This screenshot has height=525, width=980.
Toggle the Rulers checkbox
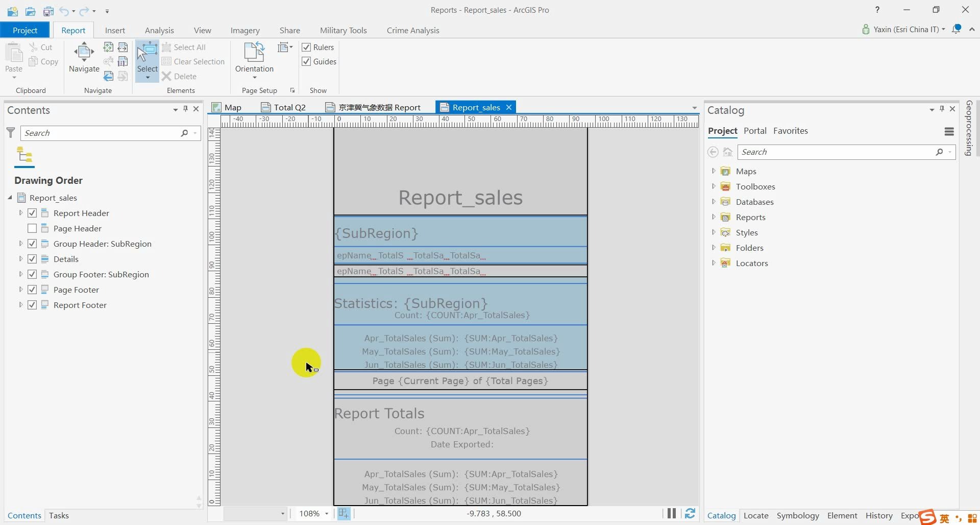click(306, 47)
